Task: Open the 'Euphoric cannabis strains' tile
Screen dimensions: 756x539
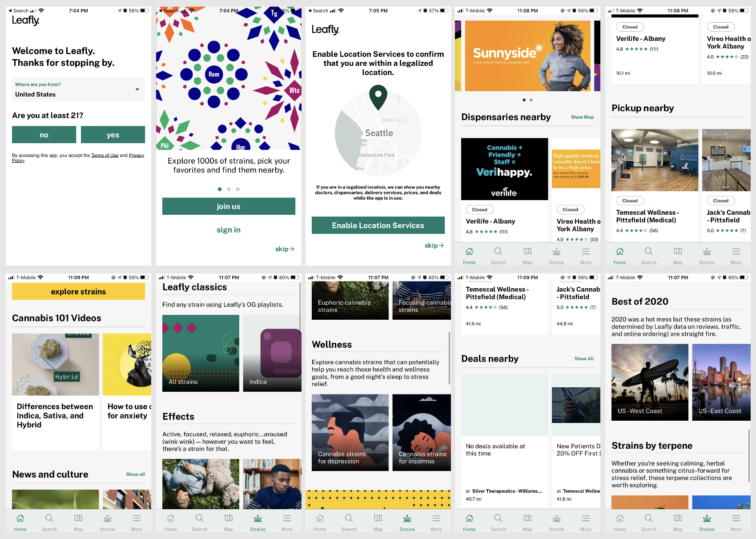Action: pyautogui.click(x=350, y=301)
